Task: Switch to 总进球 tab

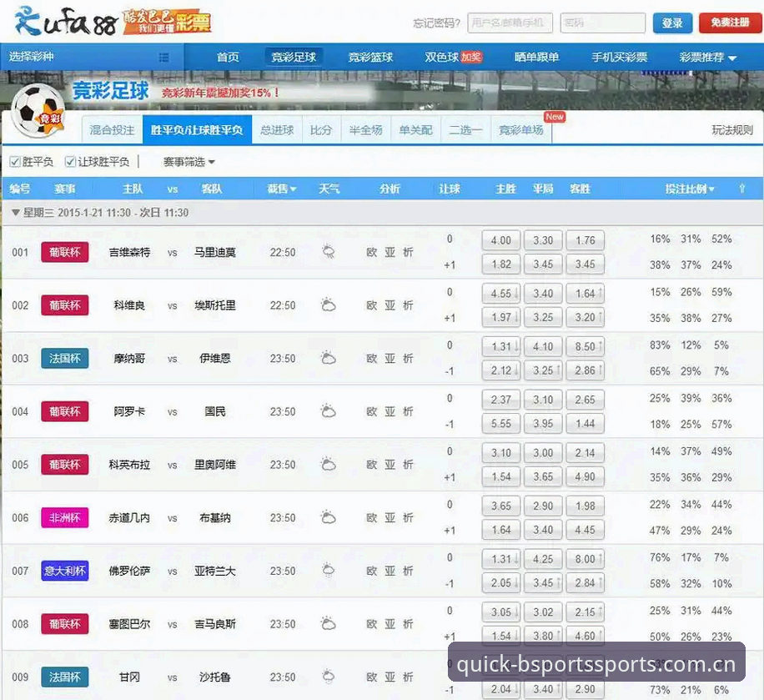Action: [277, 129]
